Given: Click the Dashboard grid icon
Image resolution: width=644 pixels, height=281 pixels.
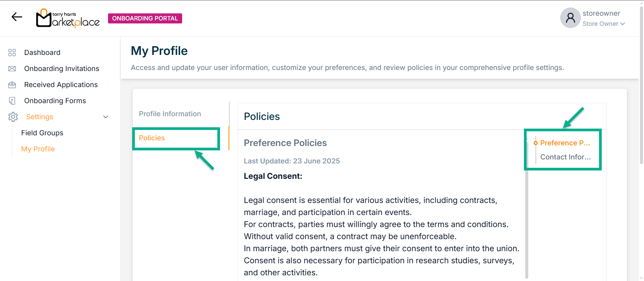Looking at the screenshot, I should [x=12, y=53].
